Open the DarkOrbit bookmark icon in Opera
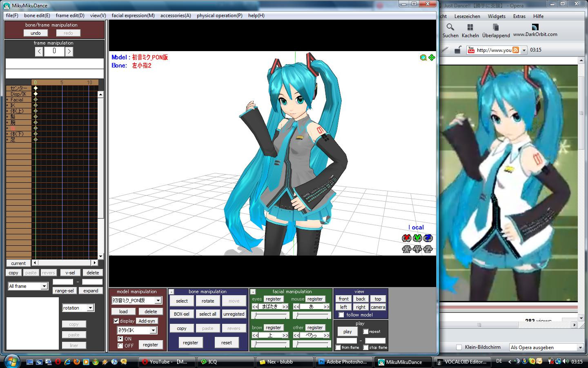This screenshot has height=368, width=588. click(535, 27)
